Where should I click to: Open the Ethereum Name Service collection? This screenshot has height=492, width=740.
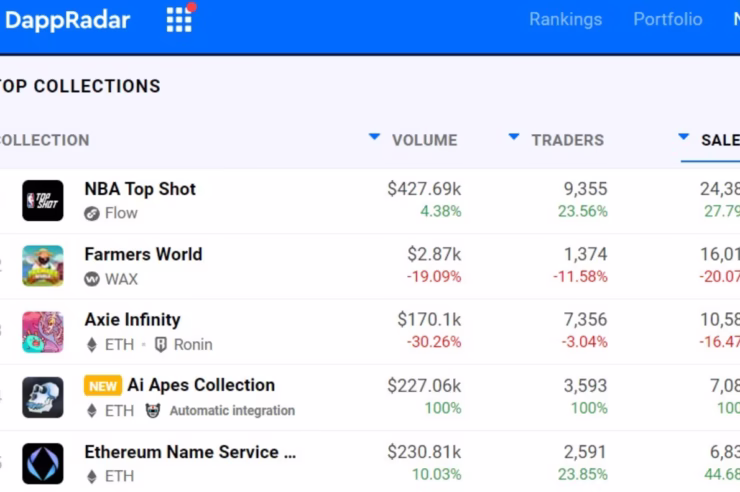click(x=190, y=452)
